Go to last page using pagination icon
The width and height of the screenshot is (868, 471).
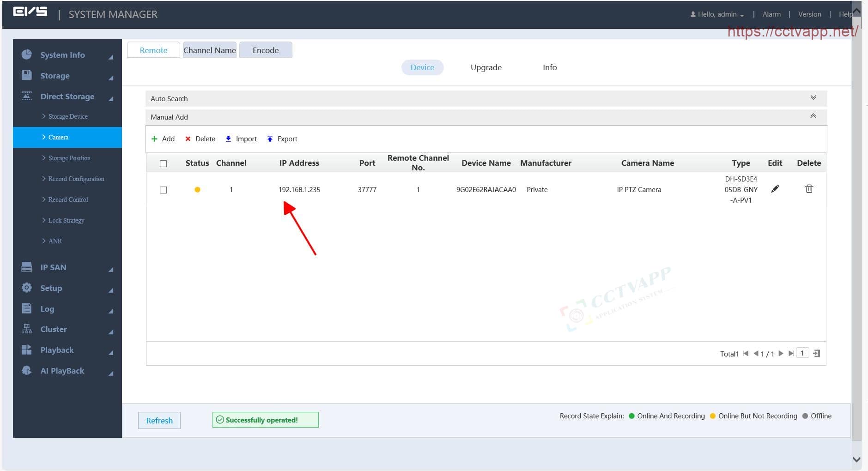coord(791,354)
